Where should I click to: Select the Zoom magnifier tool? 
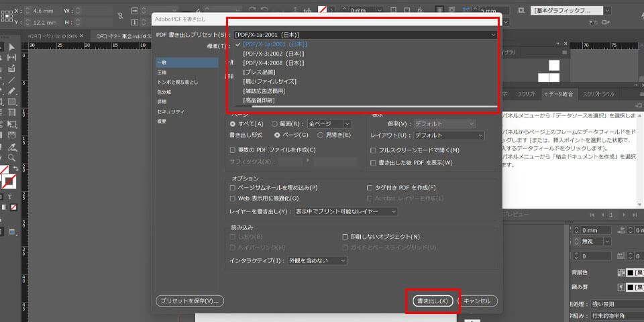pyautogui.click(x=11, y=156)
